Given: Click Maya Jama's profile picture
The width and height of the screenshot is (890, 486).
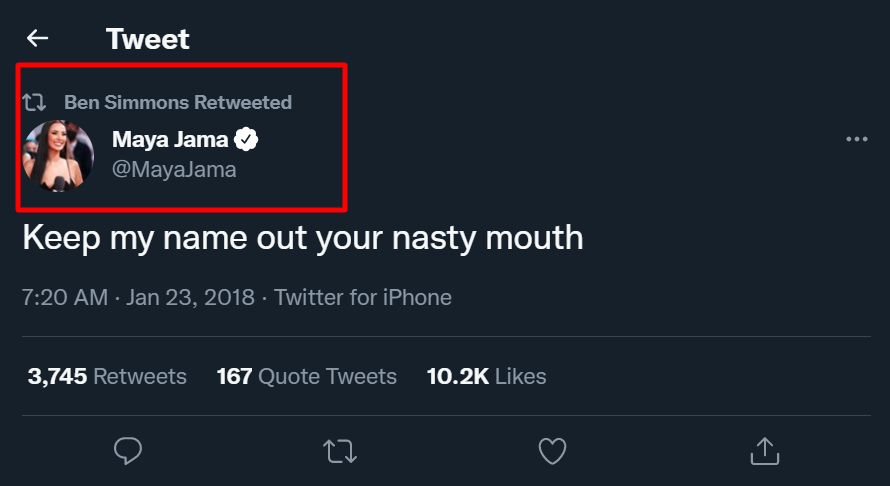Looking at the screenshot, I should (58, 155).
